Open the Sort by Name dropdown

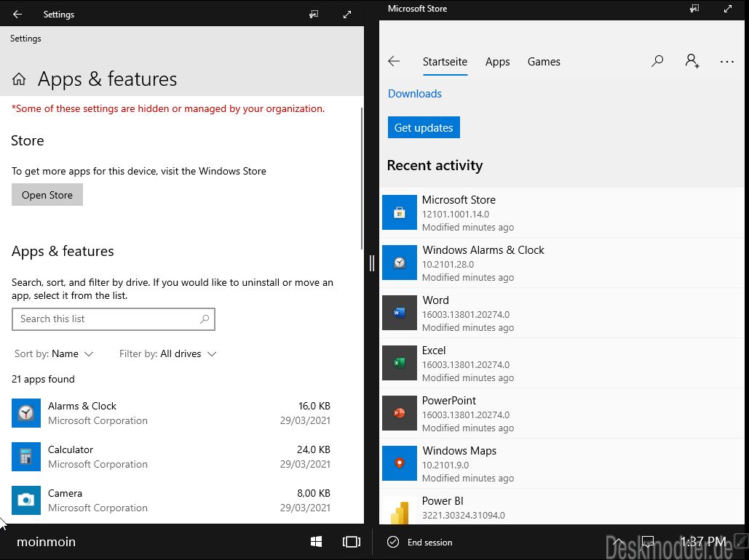pyautogui.click(x=54, y=353)
